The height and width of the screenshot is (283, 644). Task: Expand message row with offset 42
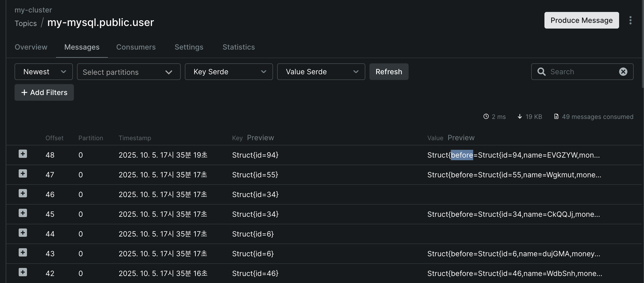pos(23,272)
